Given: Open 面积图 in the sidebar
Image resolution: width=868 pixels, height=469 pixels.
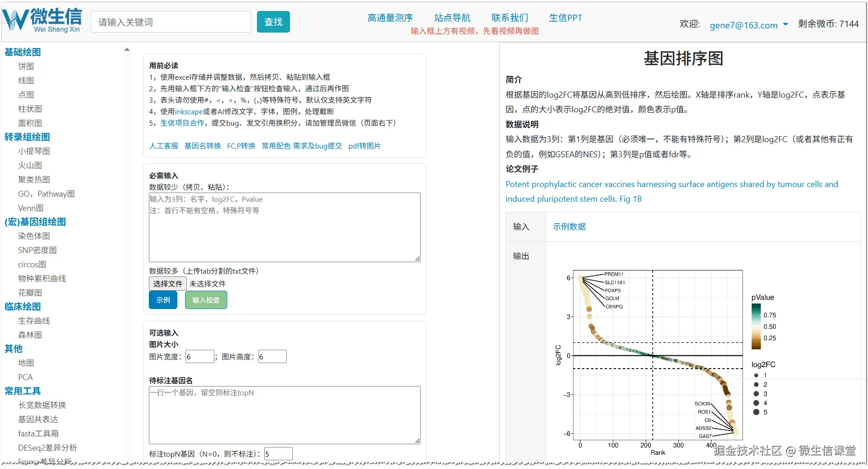Looking at the screenshot, I should click(x=30, y=123).
